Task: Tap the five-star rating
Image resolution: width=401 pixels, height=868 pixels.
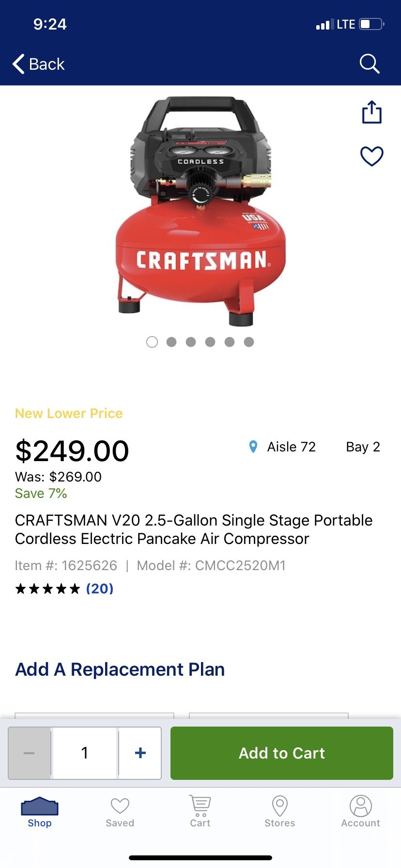Action: 47,589
